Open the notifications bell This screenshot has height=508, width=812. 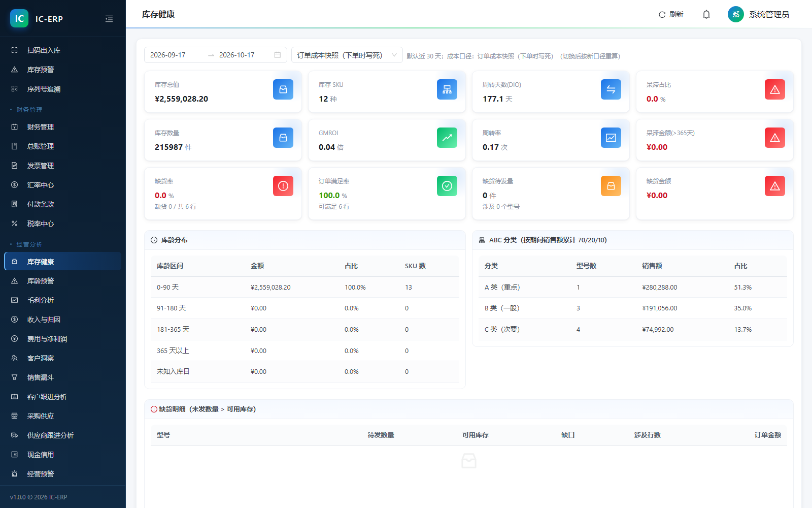click(x=706, y=14)
